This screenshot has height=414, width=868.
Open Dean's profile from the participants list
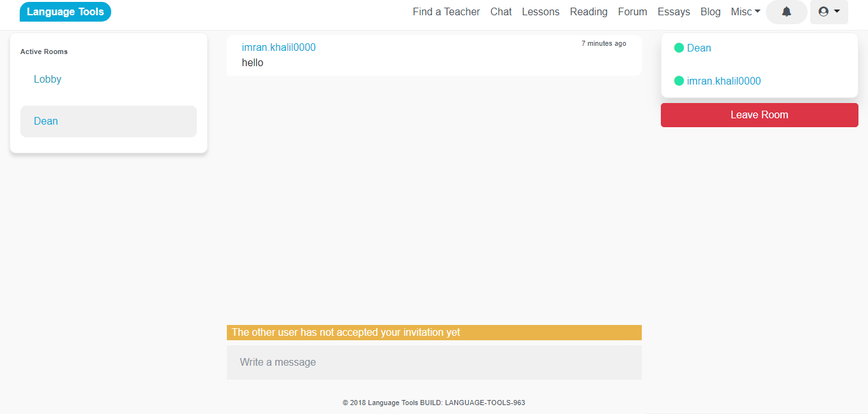click(x=699, y=48)
